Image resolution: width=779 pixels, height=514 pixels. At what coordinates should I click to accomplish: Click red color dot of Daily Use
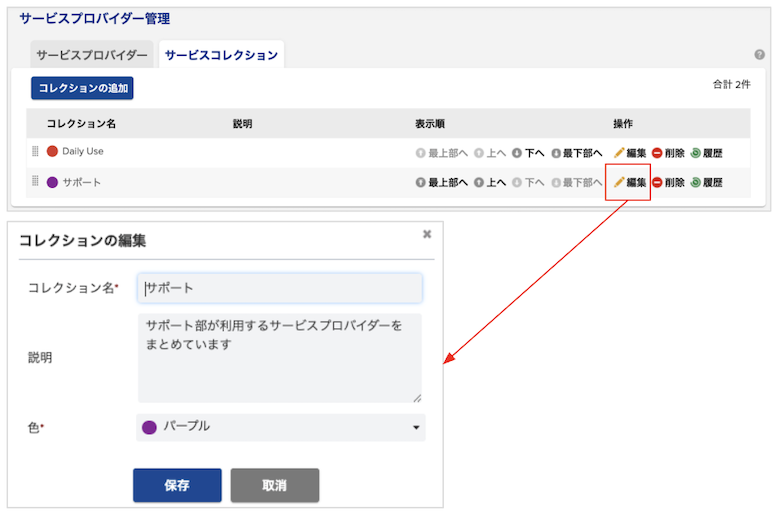coord(52,151)
